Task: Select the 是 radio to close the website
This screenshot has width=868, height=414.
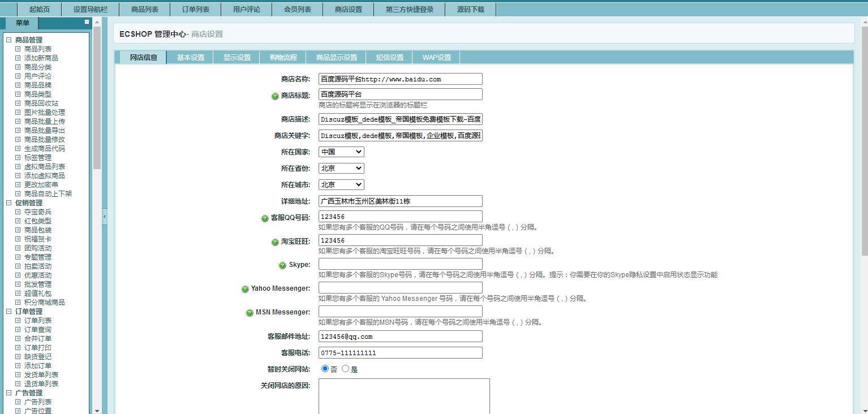Action: pyautogui.click(x=345, y=368)
